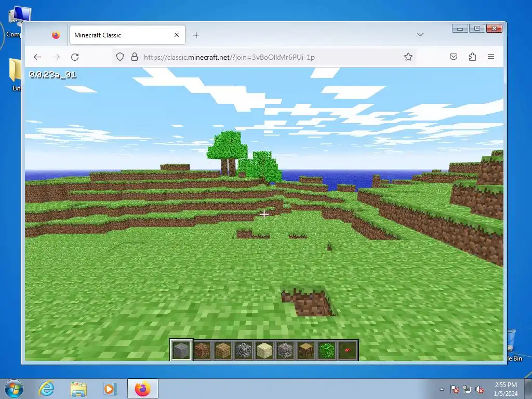The width and height of the screenshot is (532, 399).
Task: Open Action Center flag notification
Action: 454,389
